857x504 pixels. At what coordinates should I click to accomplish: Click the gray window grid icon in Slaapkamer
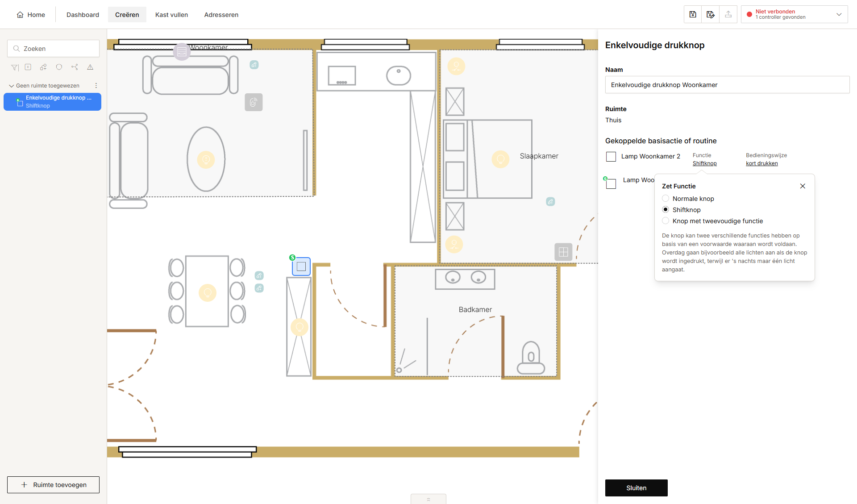[563, 252]
